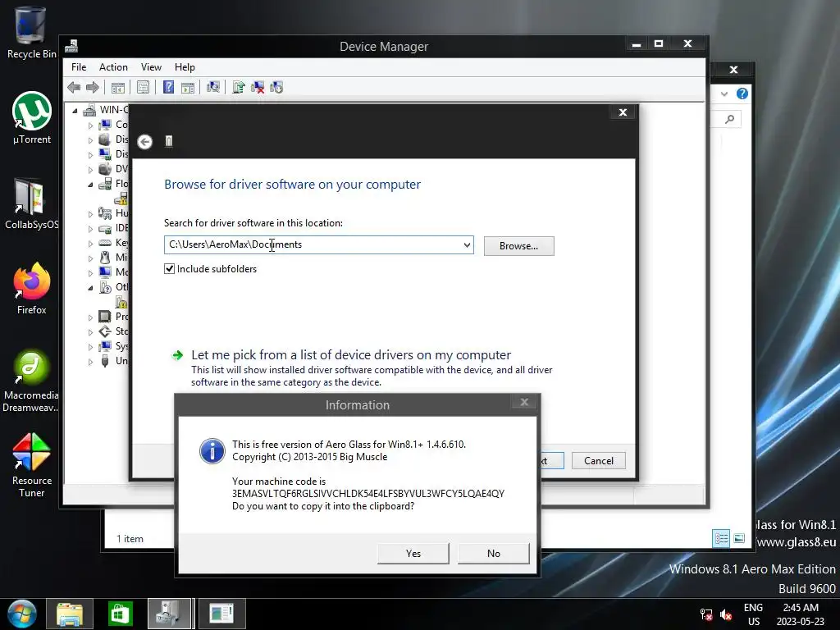Switch to the Device Manager taskbar button

point(170,614)
